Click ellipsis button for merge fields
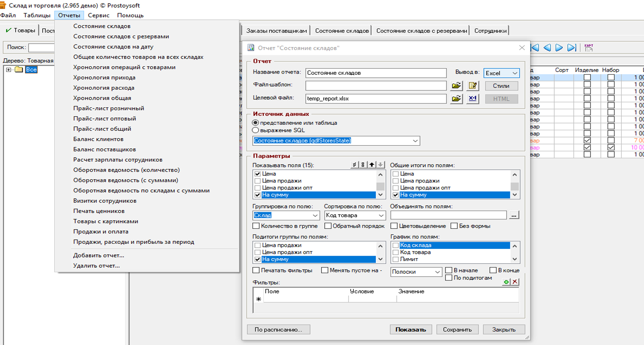This screenshot has height=345, width=644. click(x=514, y=215)
